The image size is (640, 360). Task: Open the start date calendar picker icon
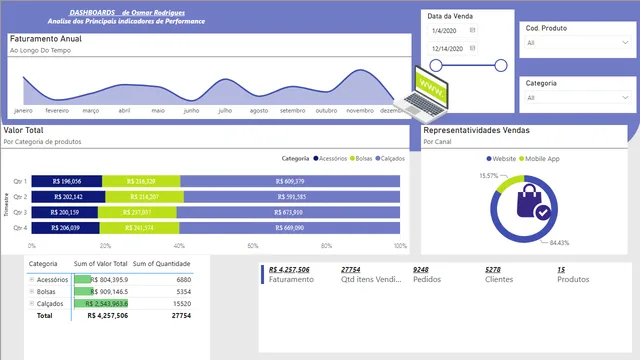pyautogui.click(x=472, y=30)
